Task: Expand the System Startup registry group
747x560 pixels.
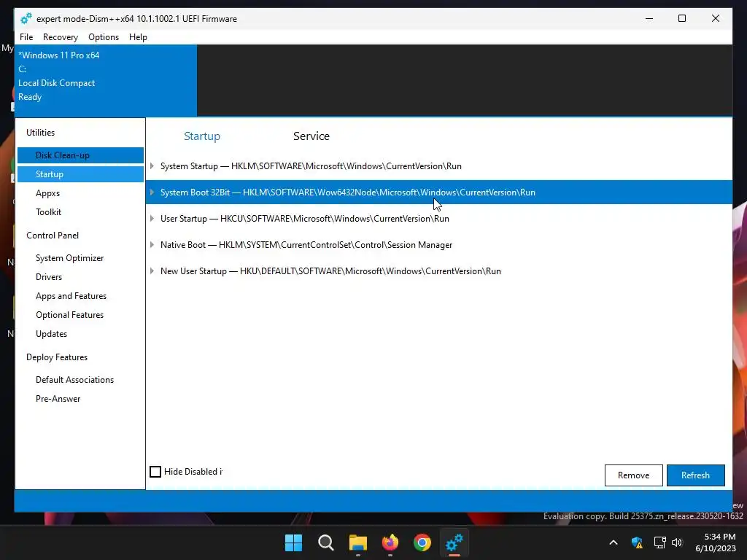Action: (x=152, y=166)
